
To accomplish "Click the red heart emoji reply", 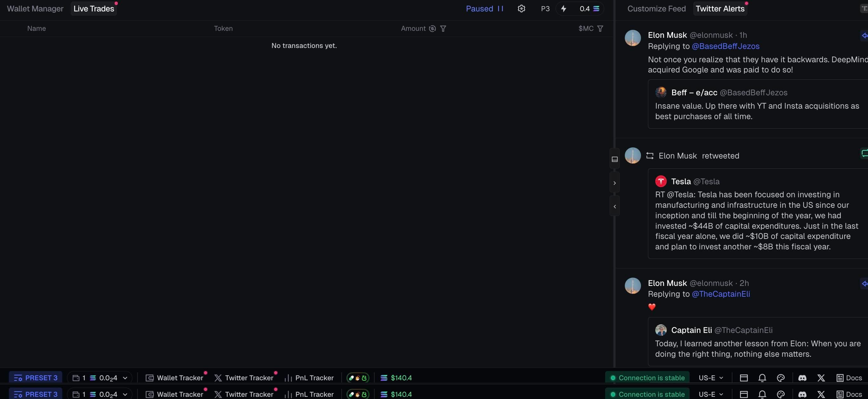I will point(652,307).
